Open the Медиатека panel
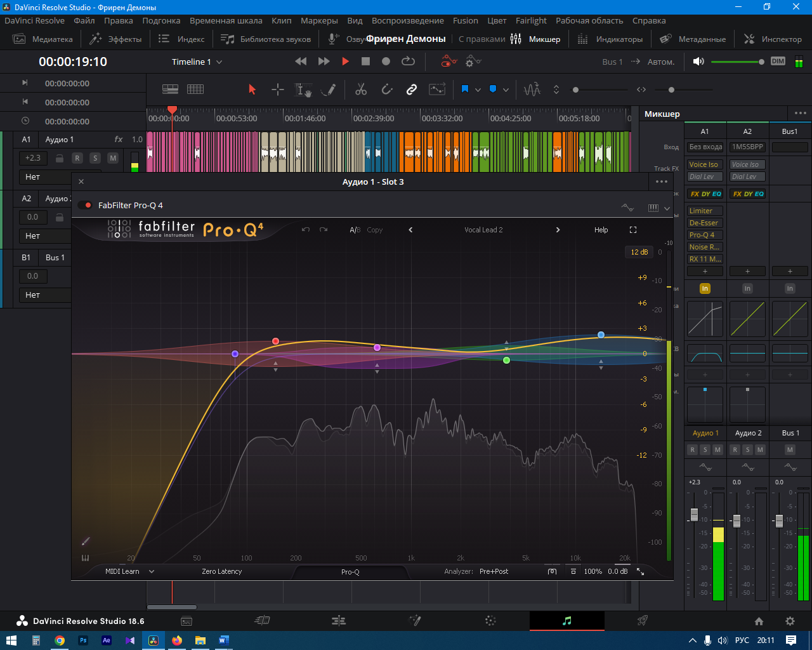 [43, 39]
